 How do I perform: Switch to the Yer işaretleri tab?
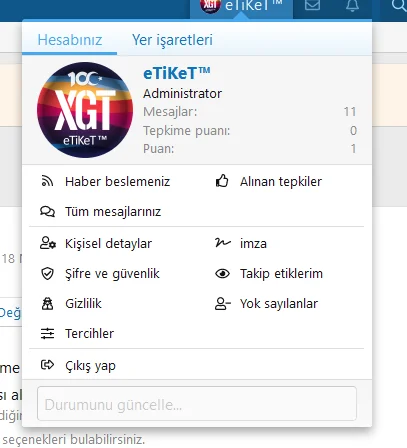coord(172,40)
